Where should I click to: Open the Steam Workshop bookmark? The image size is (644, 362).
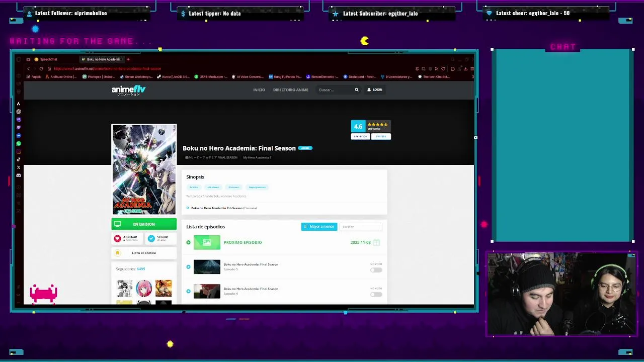tap(136, 77)
